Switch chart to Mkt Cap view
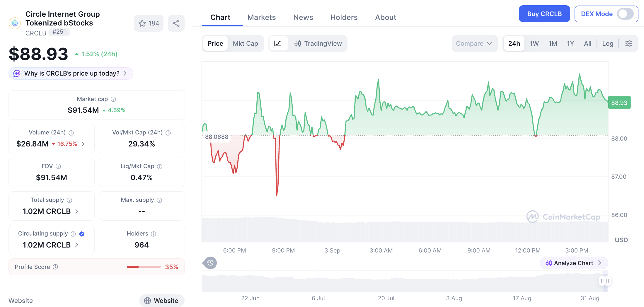This screenshot has width=644, height=307. [245, 43]
